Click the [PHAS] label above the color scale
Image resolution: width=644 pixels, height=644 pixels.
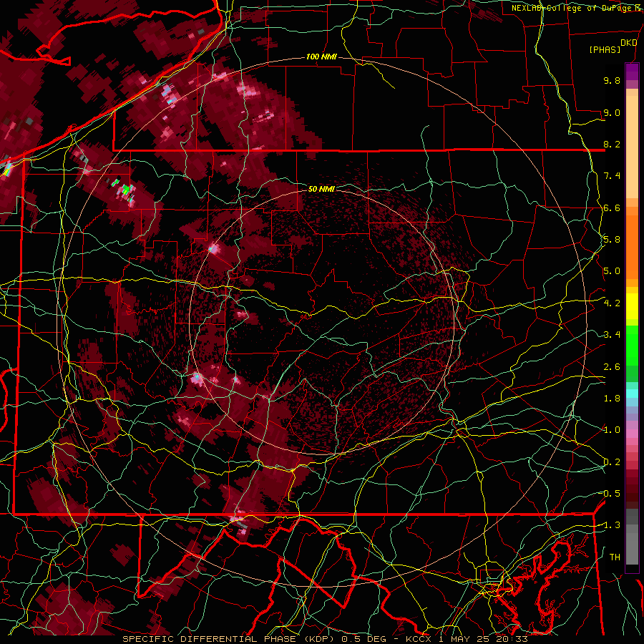coord(605,50)
